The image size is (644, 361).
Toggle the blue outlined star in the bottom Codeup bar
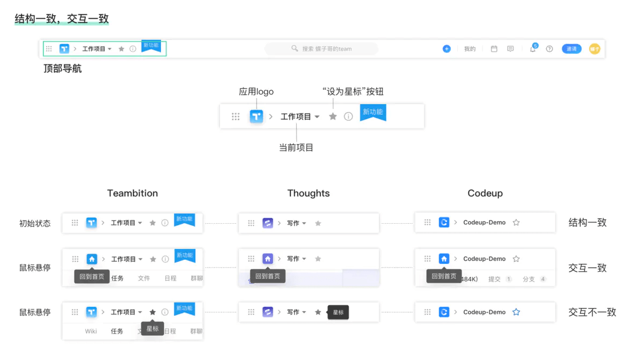(x=516, y=312)
